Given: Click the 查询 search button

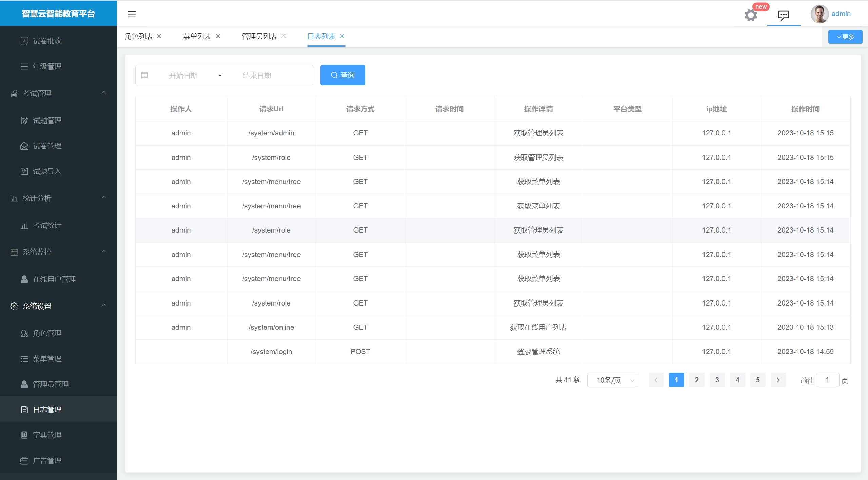Looking at the screenshot, I should (343, 75).
